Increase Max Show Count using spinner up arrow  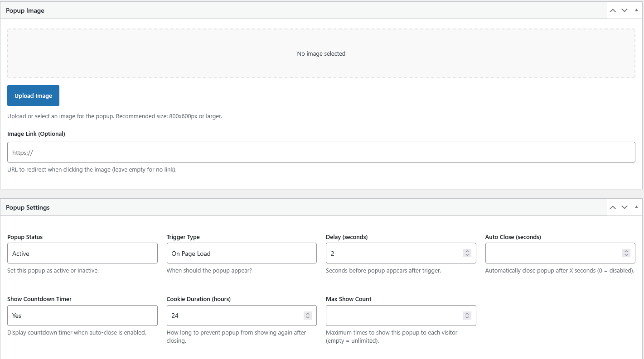click(467, 313)
